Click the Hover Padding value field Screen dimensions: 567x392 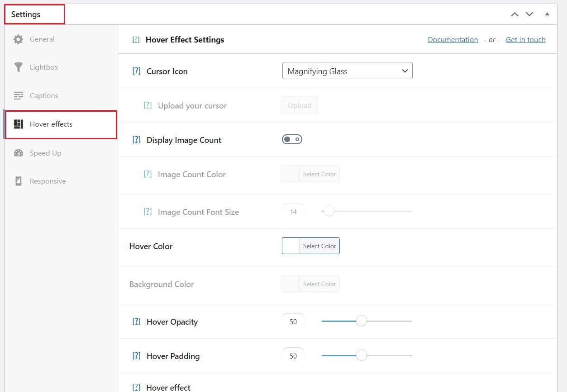(293, 356)
